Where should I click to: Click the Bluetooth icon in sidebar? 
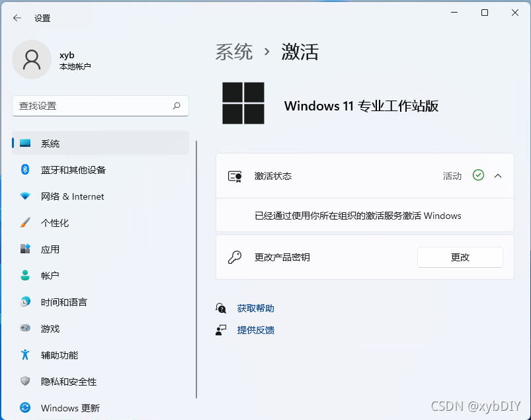click(x=25, y=169)
